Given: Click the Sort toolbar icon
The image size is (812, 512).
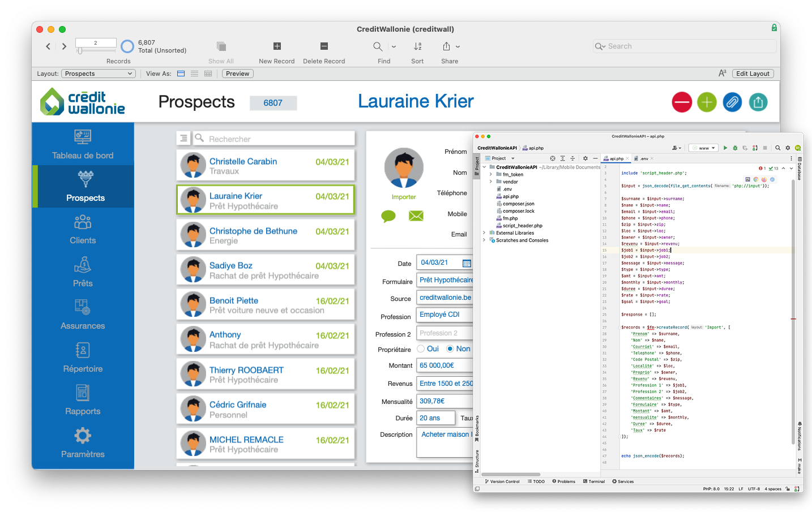Looking at the screenshot, I should pos(417,46).
